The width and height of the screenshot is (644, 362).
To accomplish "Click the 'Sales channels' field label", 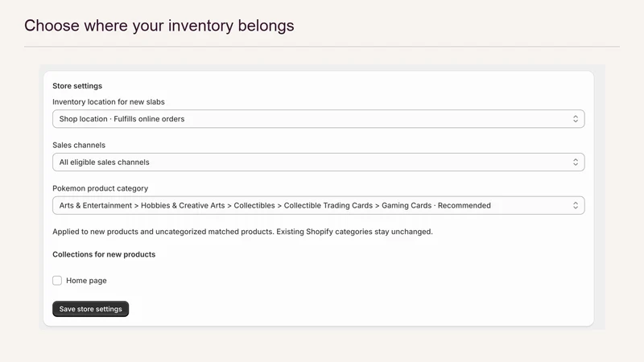I will [x=79, y=146].
